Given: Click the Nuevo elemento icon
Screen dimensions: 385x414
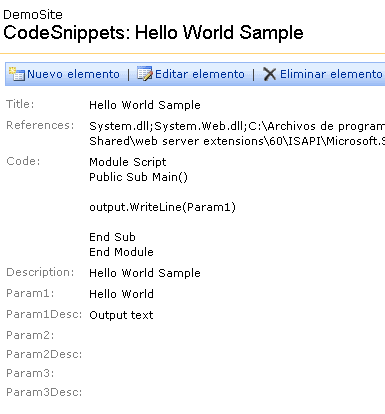Looking at the screenshot, I should pos(17,74).
